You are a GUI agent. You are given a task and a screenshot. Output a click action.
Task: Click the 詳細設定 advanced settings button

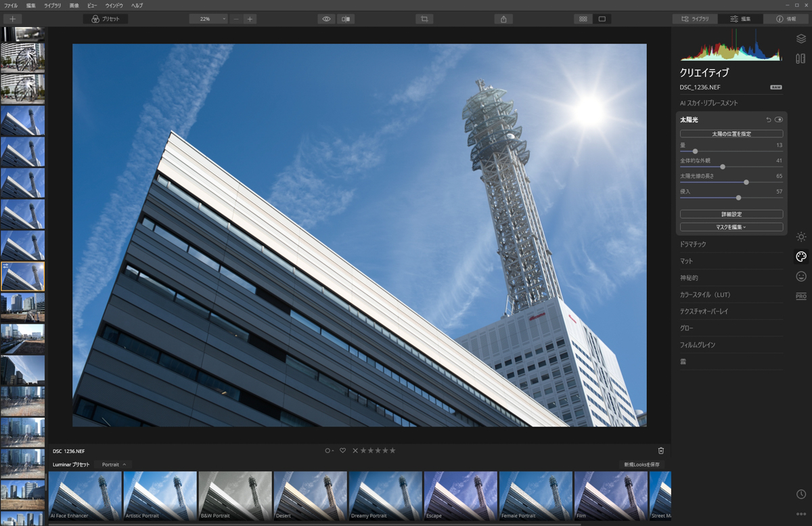click(731, 215)
